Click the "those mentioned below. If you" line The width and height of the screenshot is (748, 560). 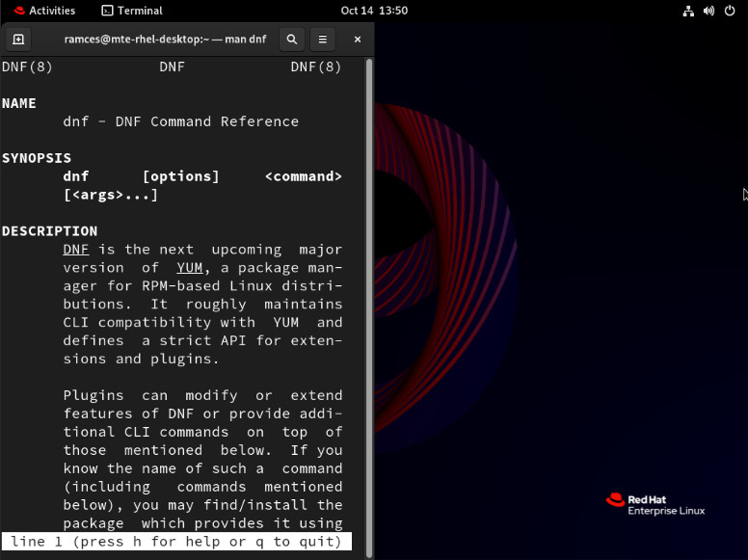tap(202, 450)
